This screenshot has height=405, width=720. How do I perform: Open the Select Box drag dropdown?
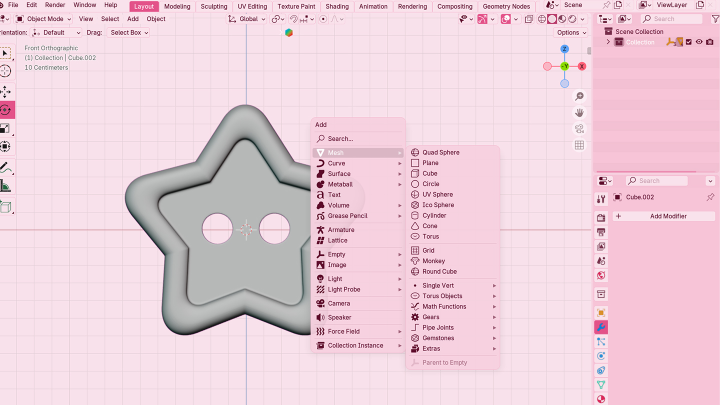click(x=129, y=33)
